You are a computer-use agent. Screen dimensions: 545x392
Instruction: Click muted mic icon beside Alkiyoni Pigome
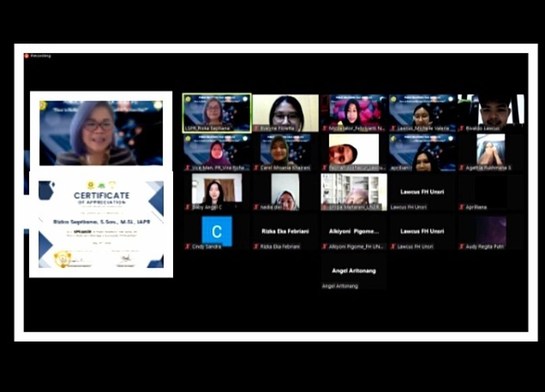click(325, 247)
